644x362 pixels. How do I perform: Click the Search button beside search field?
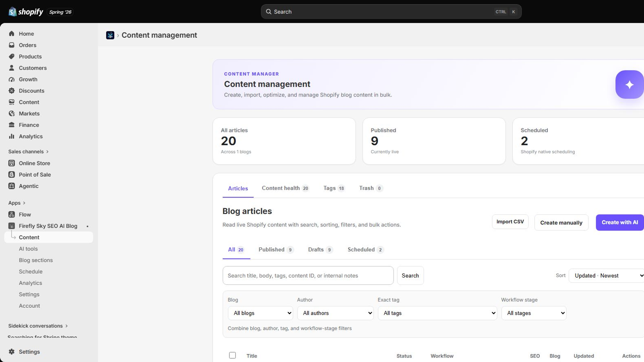coord(410,276)
